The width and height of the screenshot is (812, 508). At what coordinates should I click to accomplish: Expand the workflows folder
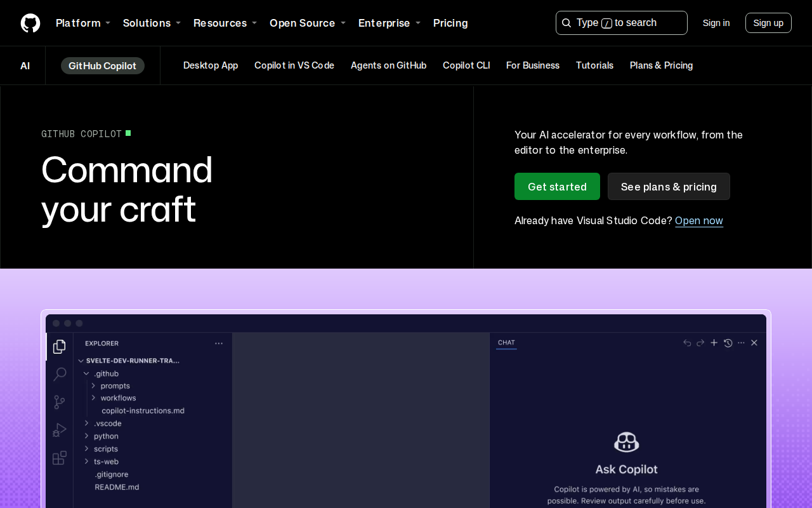click(x=114, y=398)
